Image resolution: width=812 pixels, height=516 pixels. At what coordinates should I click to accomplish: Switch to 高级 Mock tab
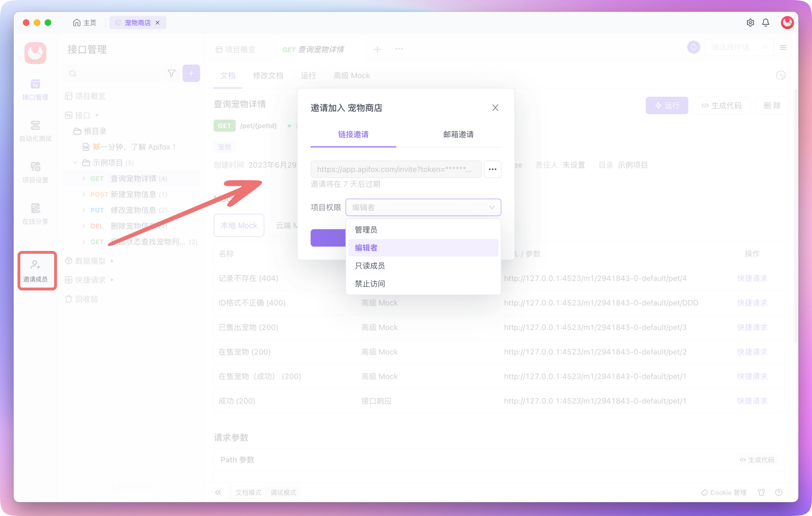pos(352,76)
